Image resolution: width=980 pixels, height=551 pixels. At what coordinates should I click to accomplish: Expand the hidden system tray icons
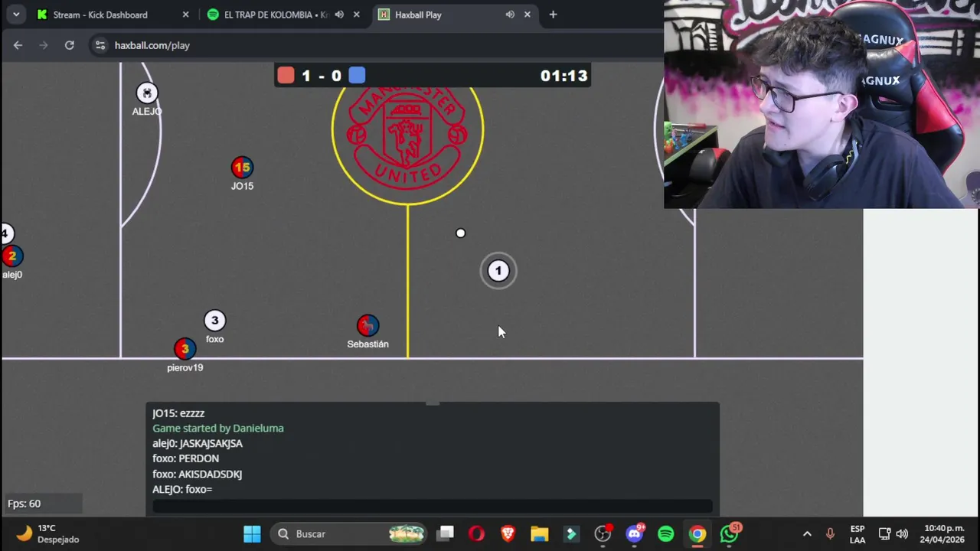pos(807,534)
